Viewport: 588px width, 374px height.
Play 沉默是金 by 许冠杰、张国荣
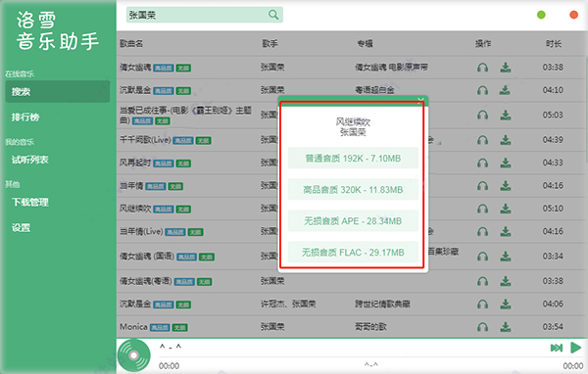click(x=482, y=304)
